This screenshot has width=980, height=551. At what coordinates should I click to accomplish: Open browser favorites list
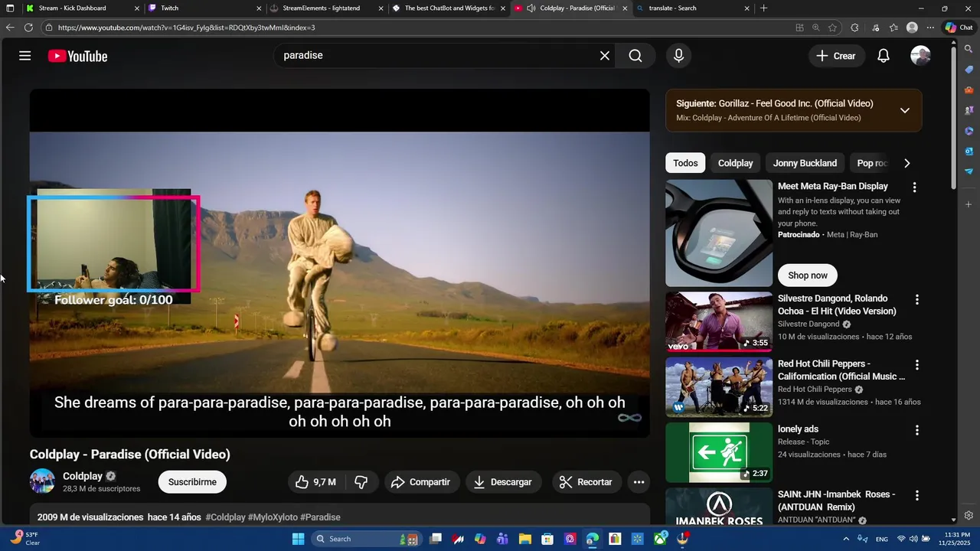point(893,28)
